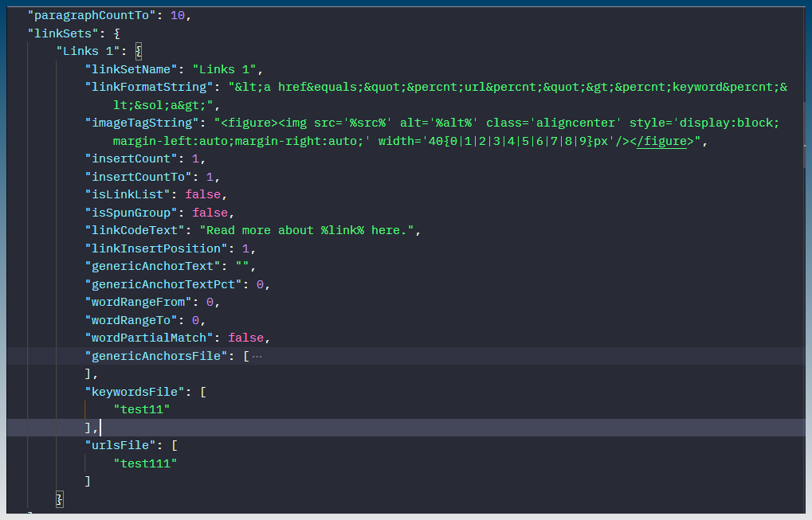Select the false value of wordPartialMatch
The image size is (812, 520).
tap(245, 338)
